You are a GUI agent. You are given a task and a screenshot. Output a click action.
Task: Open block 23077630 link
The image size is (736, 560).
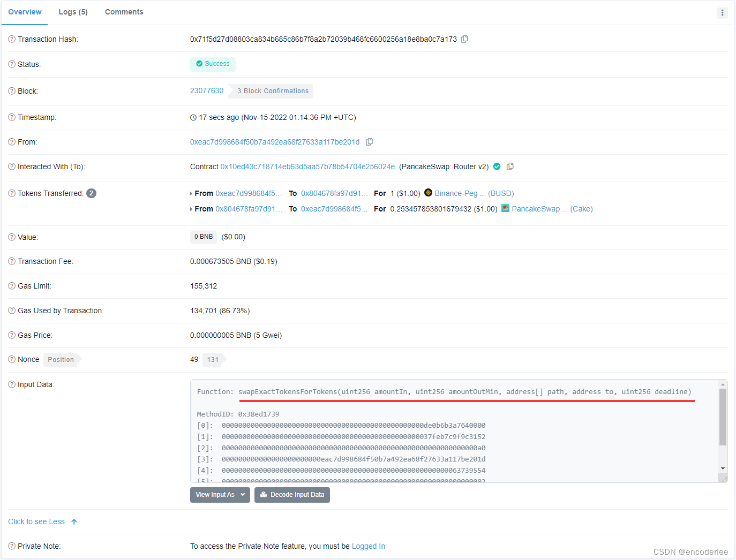pos(207,90)
